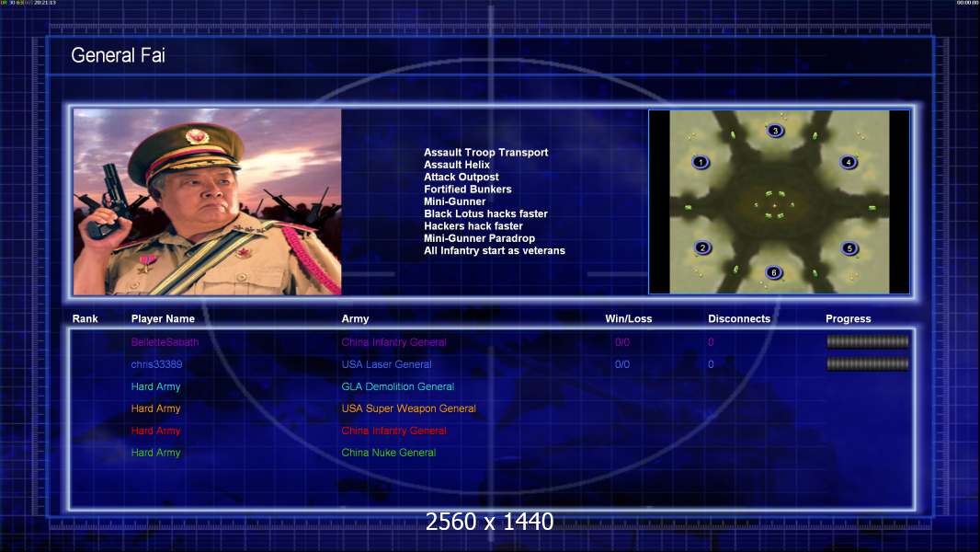Viewport: 980px width, 552px height.
Task: Click BelletteSabath's loading progress bar
Action: [868, 341]
